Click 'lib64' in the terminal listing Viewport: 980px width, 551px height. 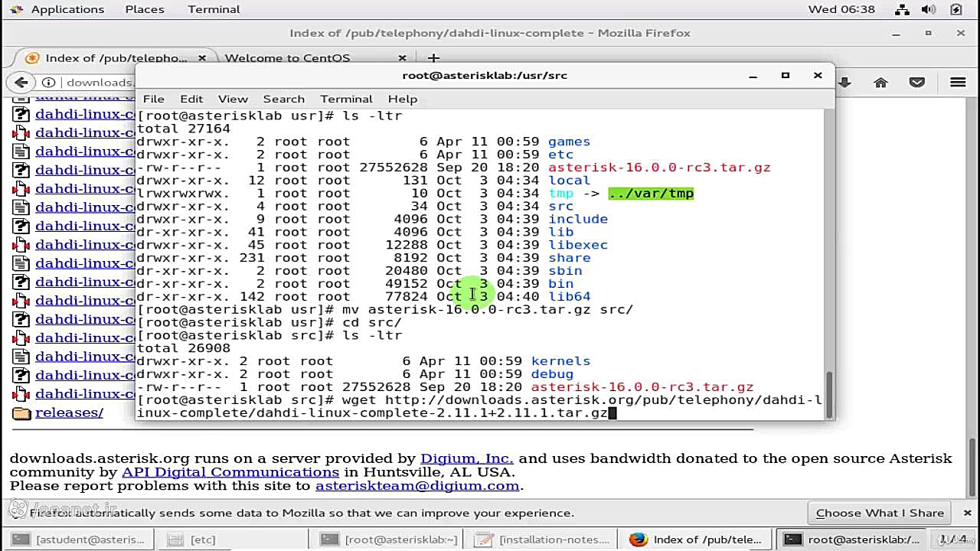[x=569, y=297]
